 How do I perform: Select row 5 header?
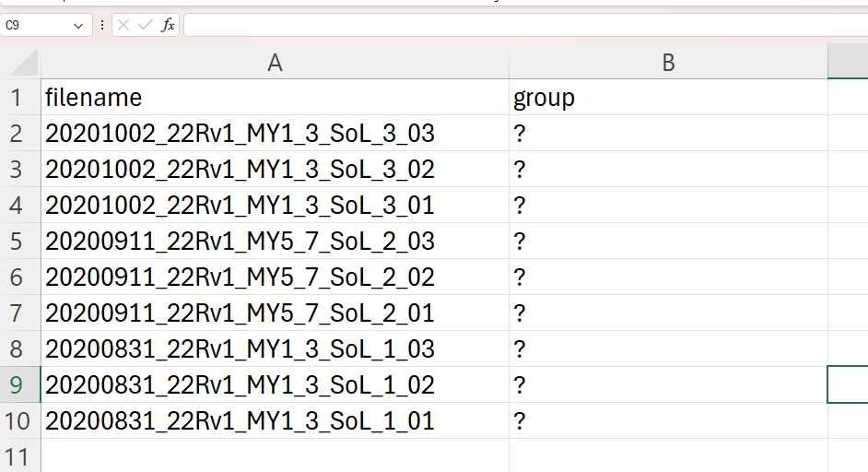coord(18,242)
